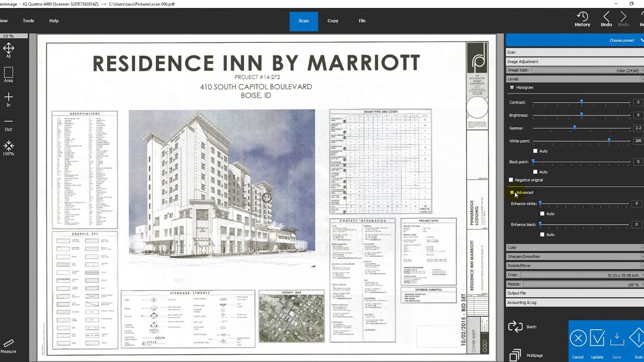
Task: Tick the Auto checkbox under White point
Action: click(x=535, y=151)
